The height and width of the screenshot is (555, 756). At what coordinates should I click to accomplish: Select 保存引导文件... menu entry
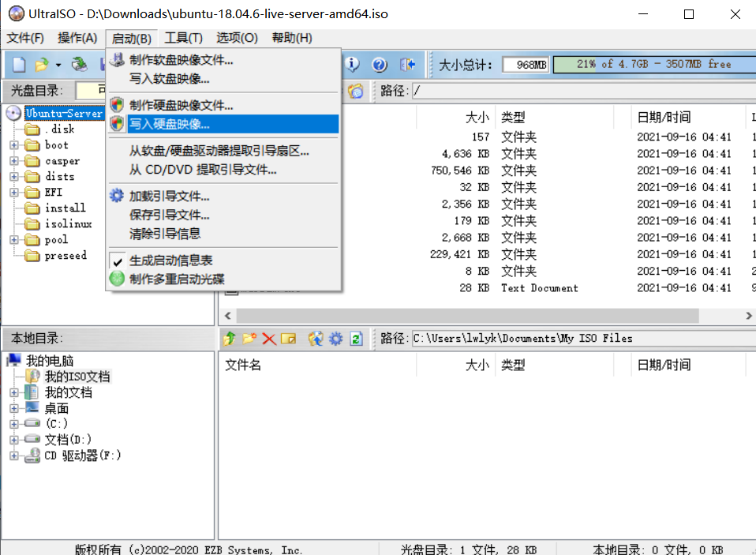224,215
